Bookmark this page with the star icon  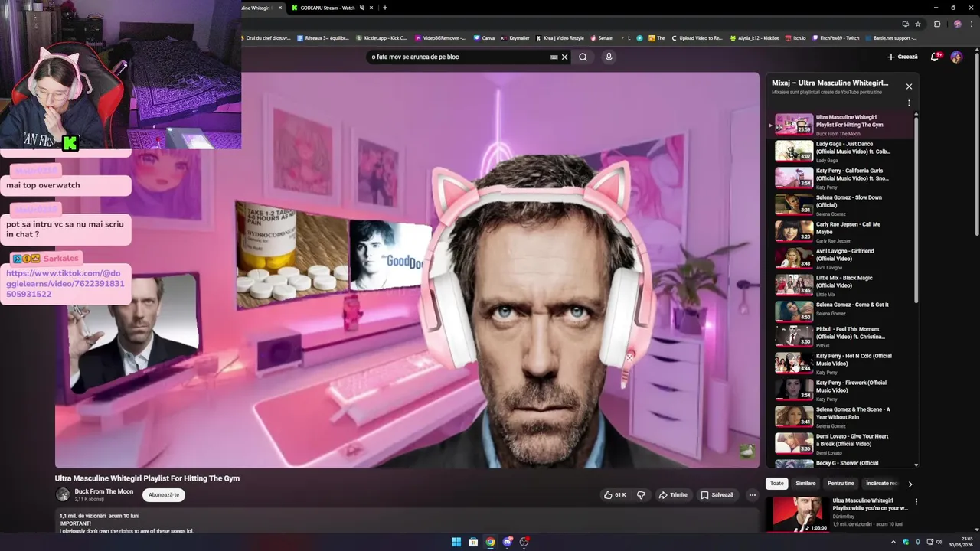coord(918,24)
